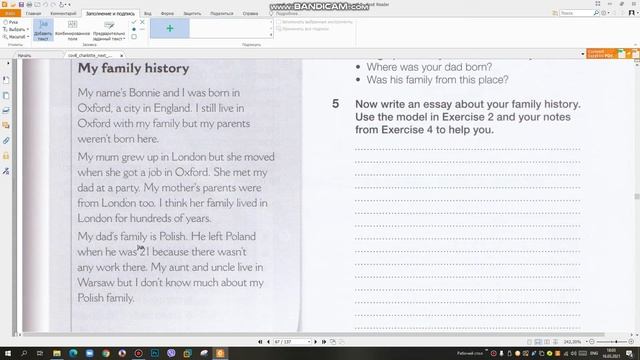Close the open PDF document tab
Viewport: 640px width, 360px height.
click(x=122, y=55)
